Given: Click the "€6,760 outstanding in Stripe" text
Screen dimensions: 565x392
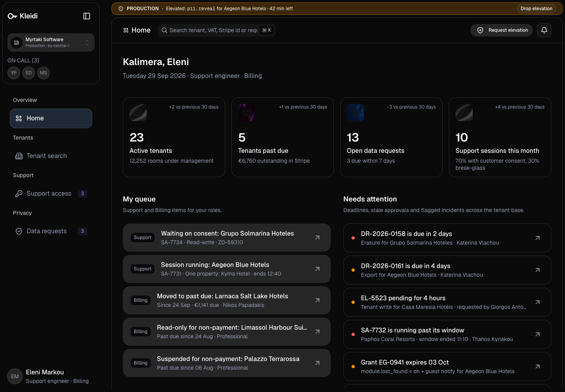Looking at the screenshot, I should point(274,161).
